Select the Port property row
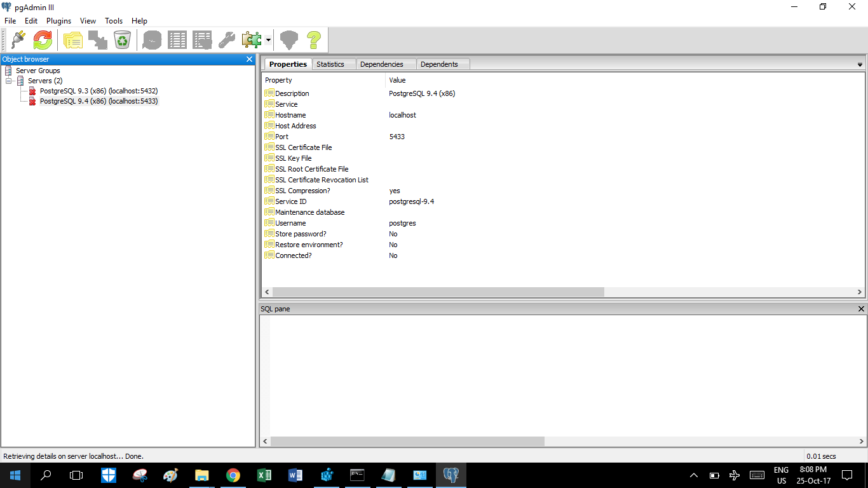The width and height of the screenshot is (868, 488). [563, 137]
